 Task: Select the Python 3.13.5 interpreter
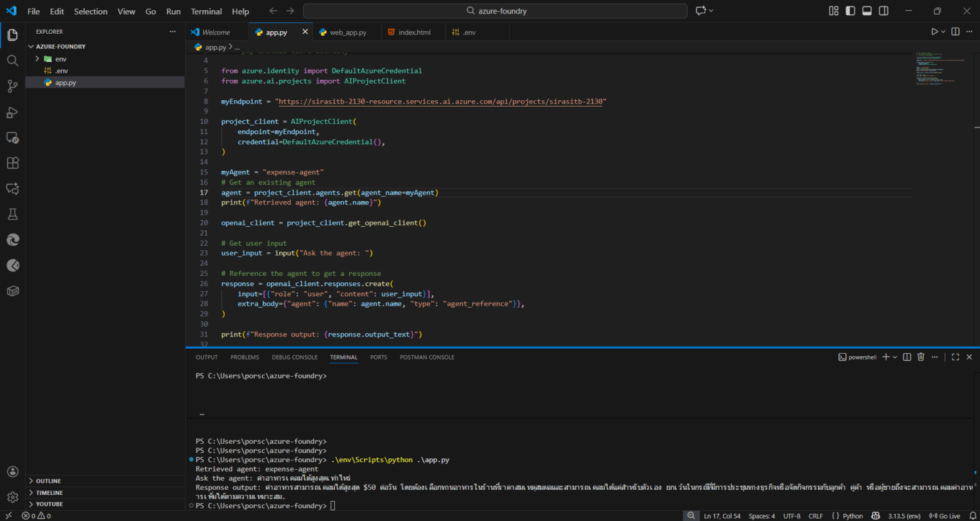tap(903, 515)
